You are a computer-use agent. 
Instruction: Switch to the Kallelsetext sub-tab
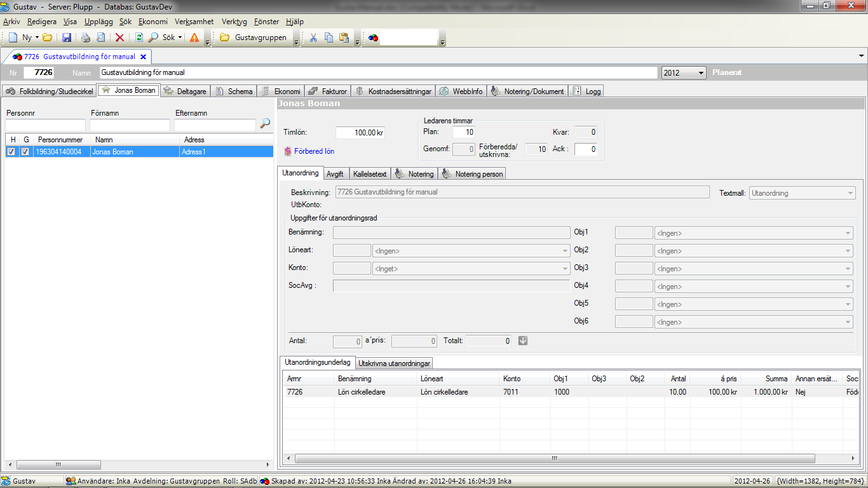[369, 174]
